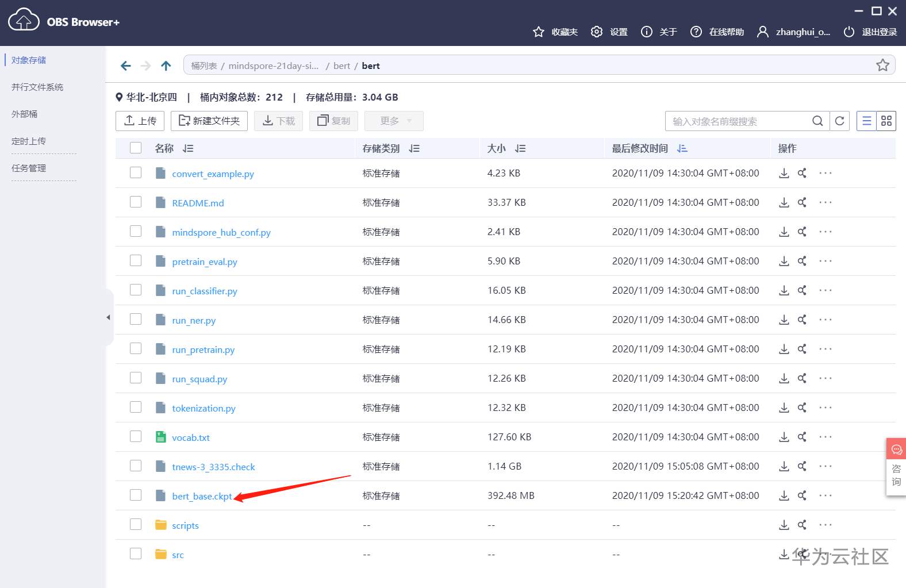Viewport: 906px width, 588px height.
Task: Select the run_ner.py checkbox
Action: pos(136,319)
